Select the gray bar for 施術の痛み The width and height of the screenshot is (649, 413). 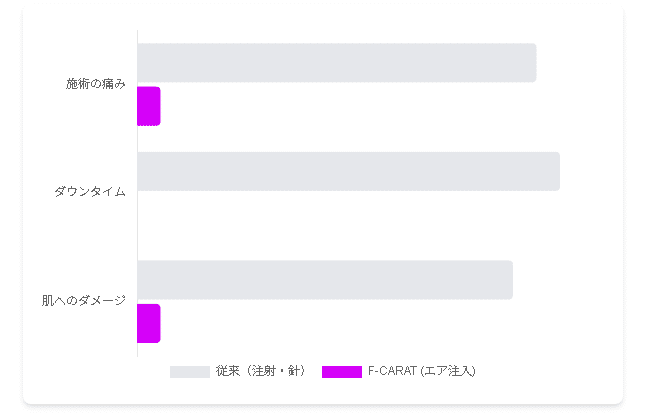(337, 62)
